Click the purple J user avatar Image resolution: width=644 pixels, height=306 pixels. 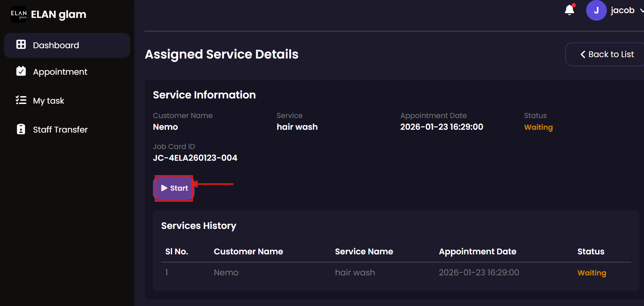596,10
